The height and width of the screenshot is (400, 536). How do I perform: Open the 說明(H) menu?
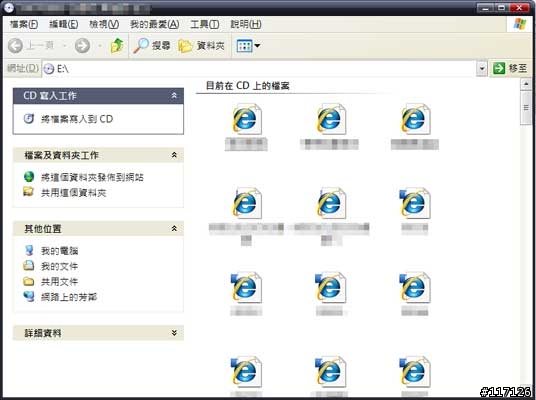[x=246, y=24]
